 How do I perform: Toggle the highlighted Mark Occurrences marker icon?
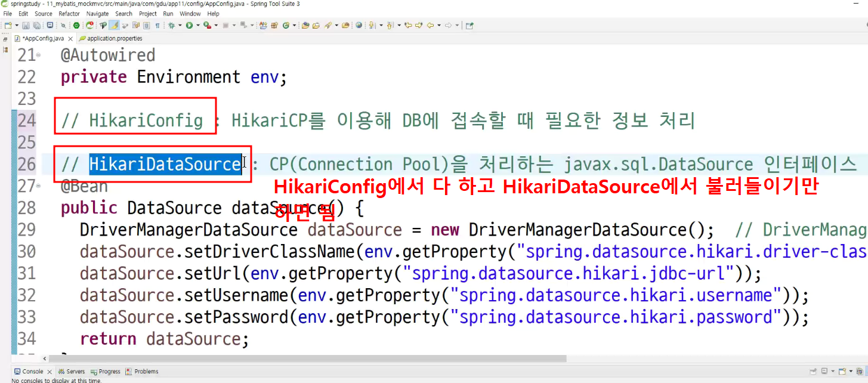(114, 26)
